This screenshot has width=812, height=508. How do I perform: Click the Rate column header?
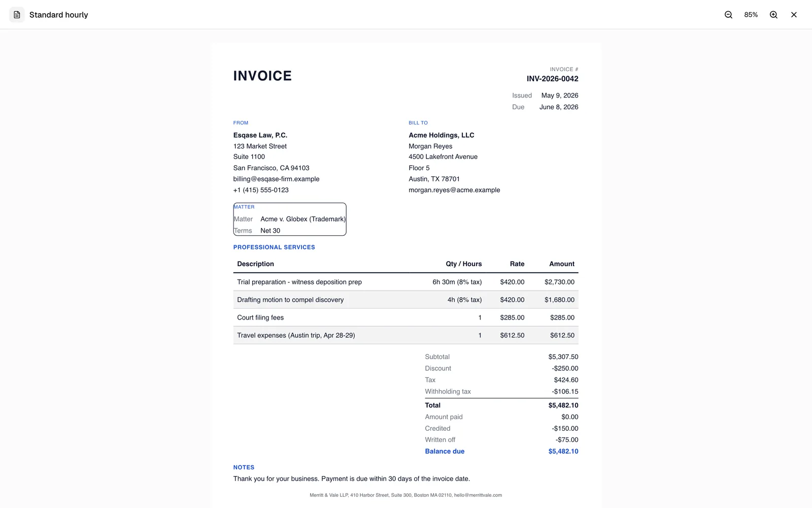(x=517, y=264)
